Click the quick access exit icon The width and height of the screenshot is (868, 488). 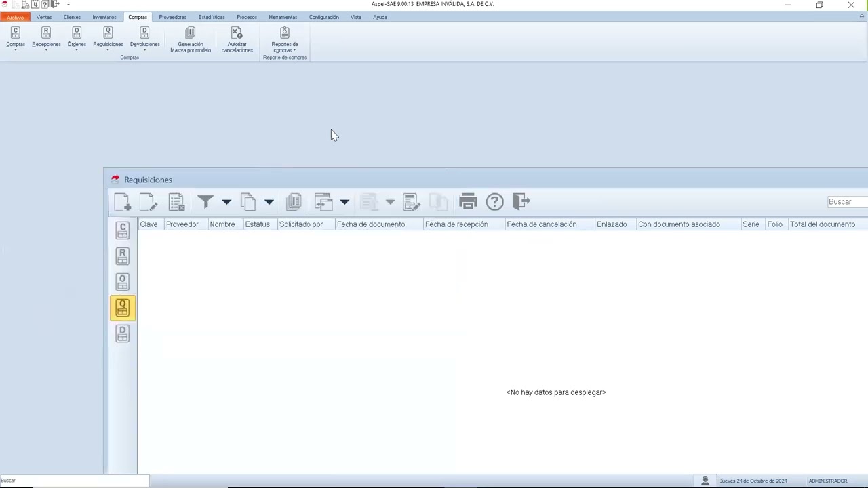click(55, 4)
